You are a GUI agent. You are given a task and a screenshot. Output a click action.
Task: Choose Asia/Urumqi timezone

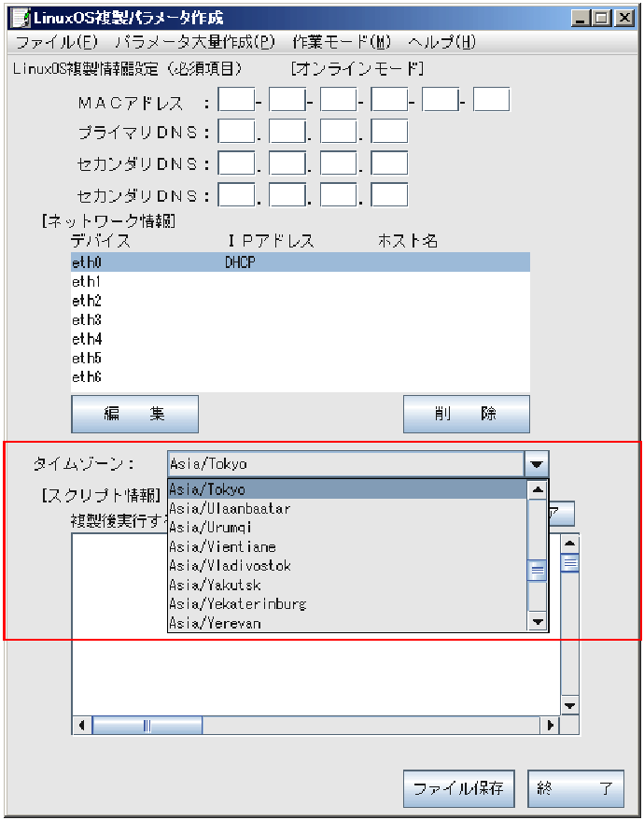[x=347, y=527]
